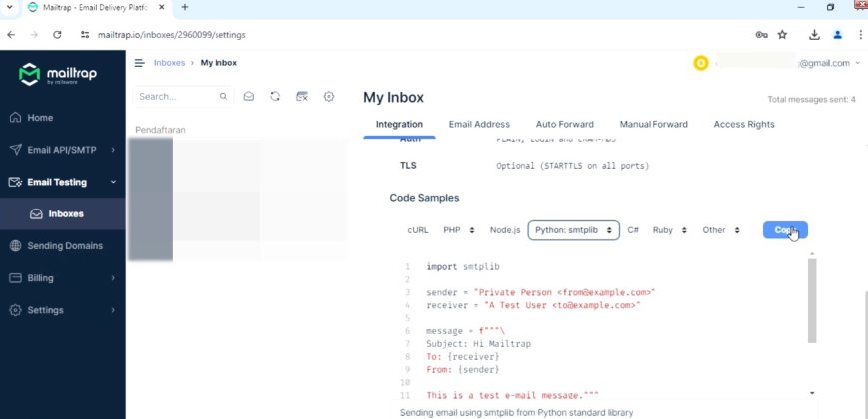Click the 'Total messages sent: 4' text
Image resolution: width=868 pixels, height=419 pixels.
(811, 99)
